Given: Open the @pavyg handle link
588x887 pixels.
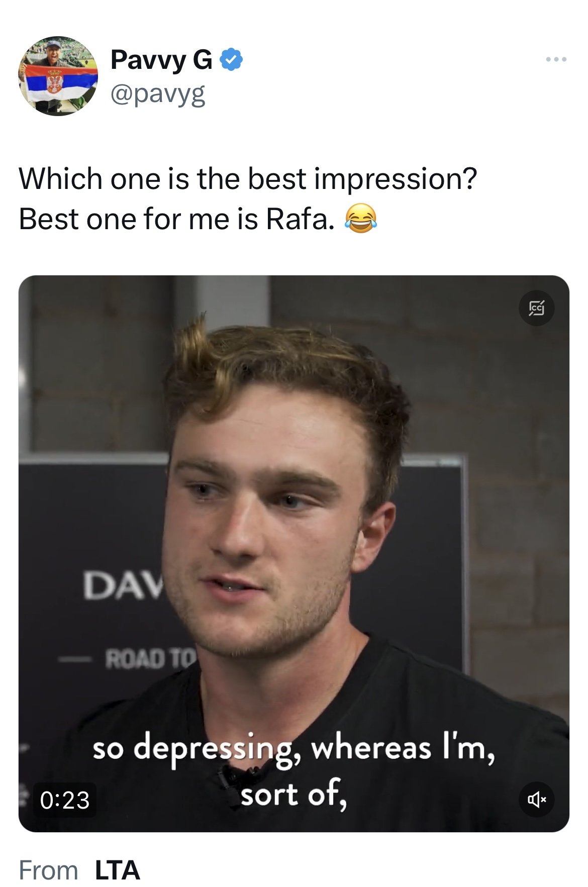Looking at the screenshot, I should tap(158, 93).
